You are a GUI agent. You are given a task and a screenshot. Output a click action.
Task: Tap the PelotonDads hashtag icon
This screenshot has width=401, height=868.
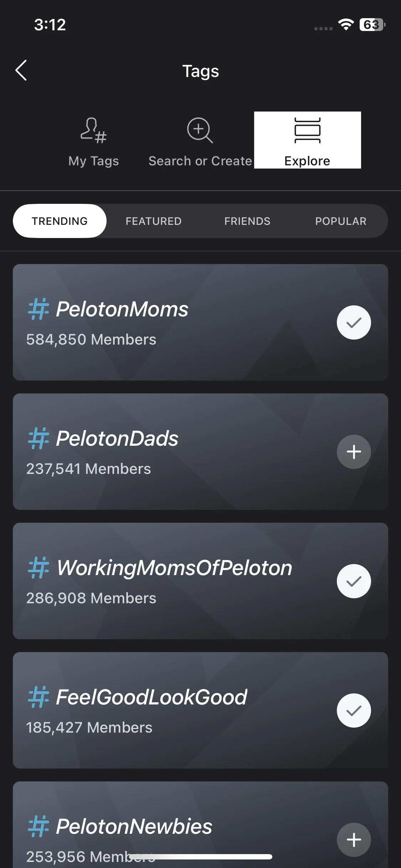click(x=38, y=439)
